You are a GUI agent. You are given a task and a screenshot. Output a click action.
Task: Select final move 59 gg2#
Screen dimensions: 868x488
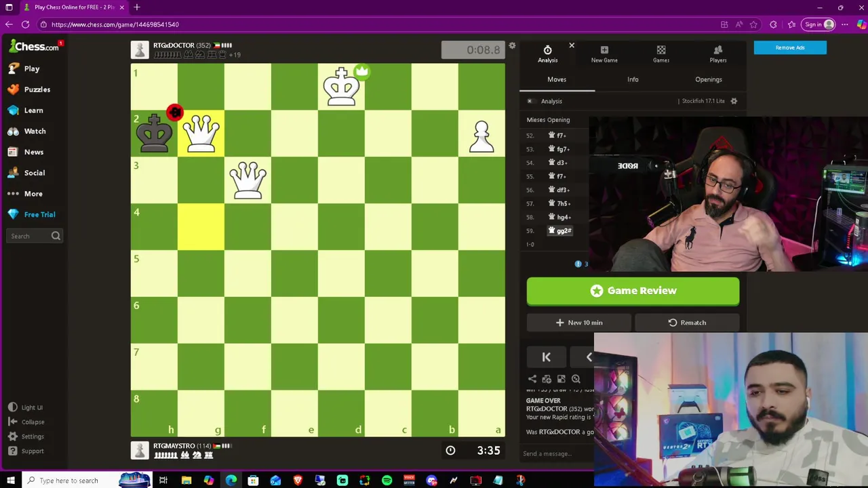coord(559,230)
